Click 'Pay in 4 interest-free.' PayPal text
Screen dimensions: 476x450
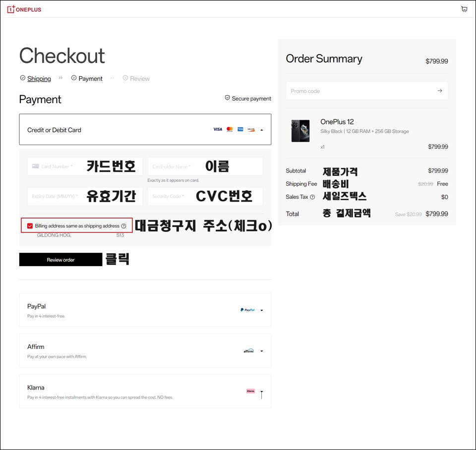[x=46, y=316]
